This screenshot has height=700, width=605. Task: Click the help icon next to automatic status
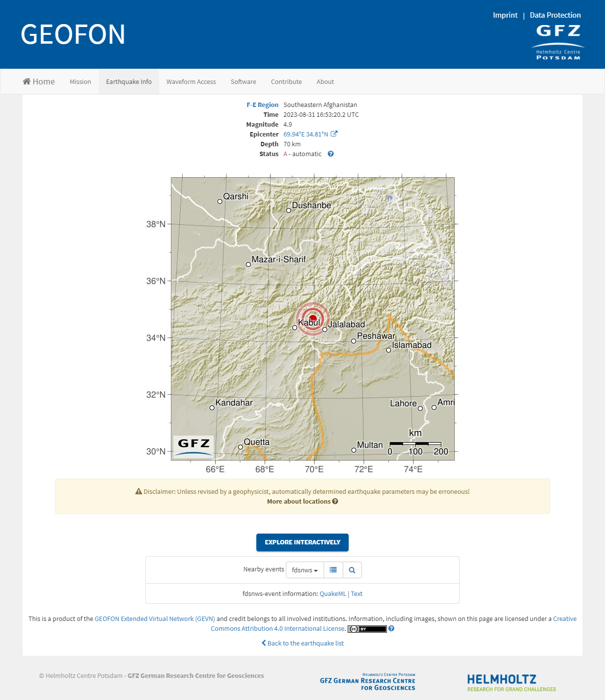pyautogui.click(x=330, y=154)
